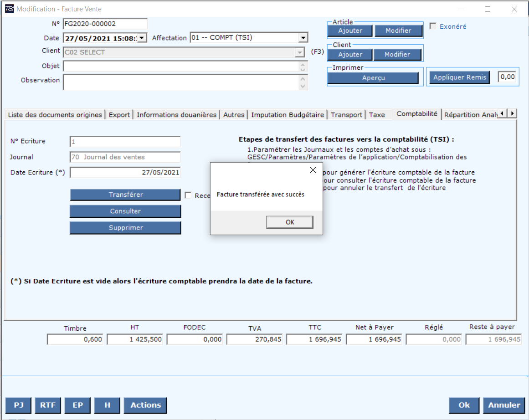Viewport: 529px width, 420px height.
Task: Click the PJ button
Action: point(19,405)
